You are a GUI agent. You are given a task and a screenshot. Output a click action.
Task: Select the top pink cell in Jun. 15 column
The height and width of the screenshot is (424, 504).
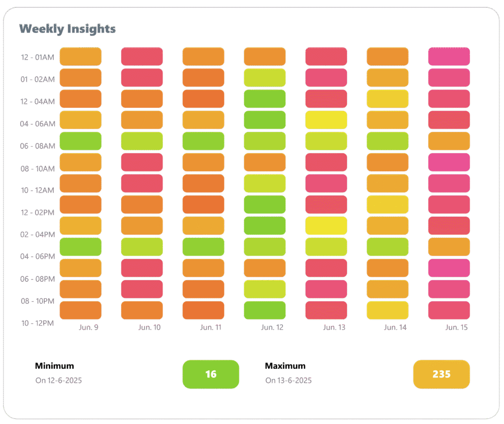(x=449, y=57)
